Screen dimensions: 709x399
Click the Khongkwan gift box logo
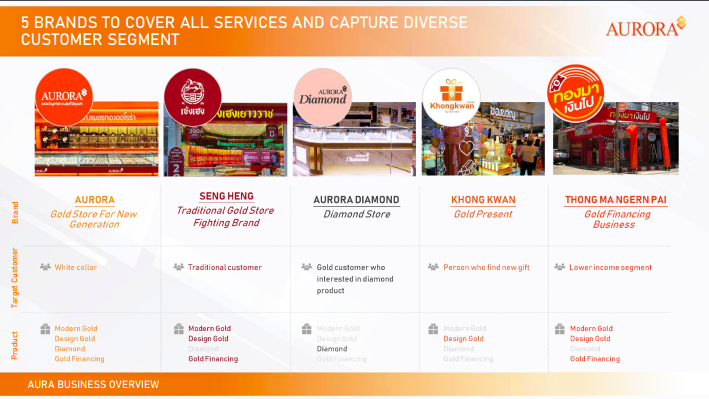point(451,97)
